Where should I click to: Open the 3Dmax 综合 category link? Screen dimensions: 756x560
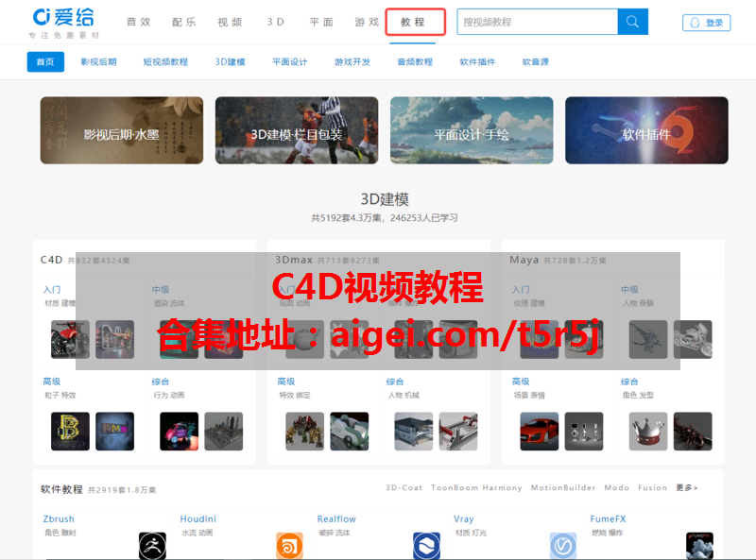395,382
